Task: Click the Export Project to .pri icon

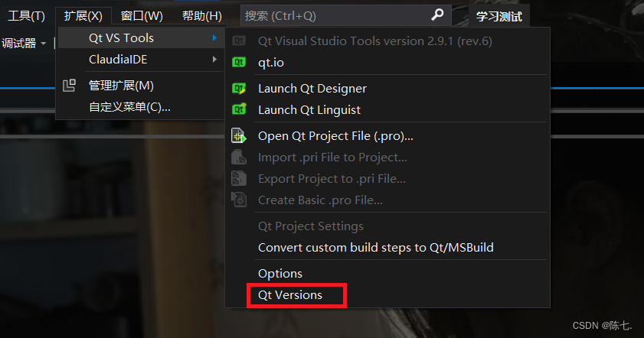Action: coord(239,178)
